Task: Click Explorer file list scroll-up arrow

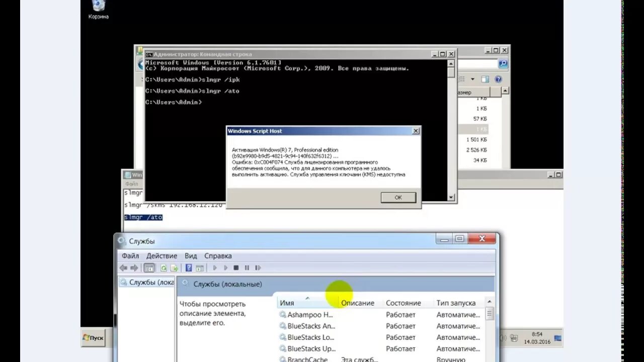Action: pyautogui.click(x=505, y=92)
